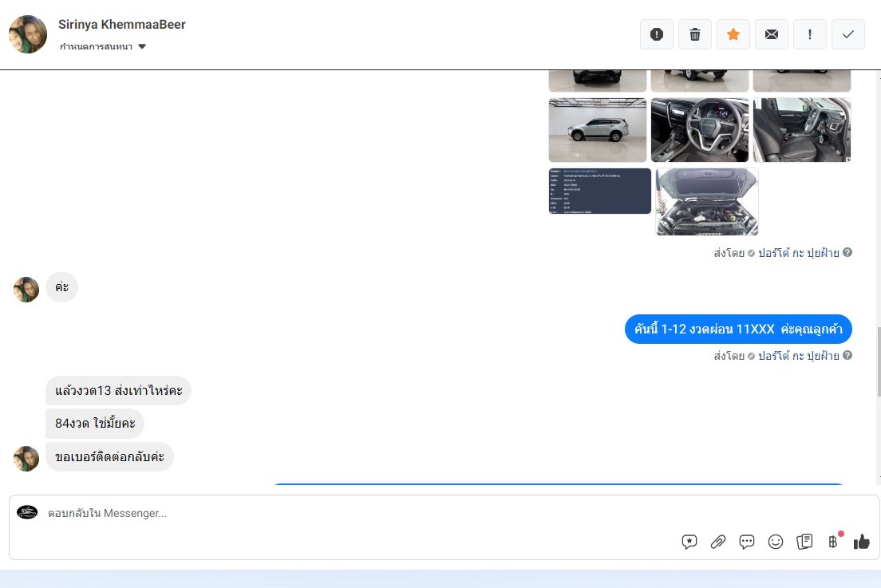The image size is (881, 588).
Task: Mark conversation as spam via exclamation circle icon
Action: tap(656, 34)
